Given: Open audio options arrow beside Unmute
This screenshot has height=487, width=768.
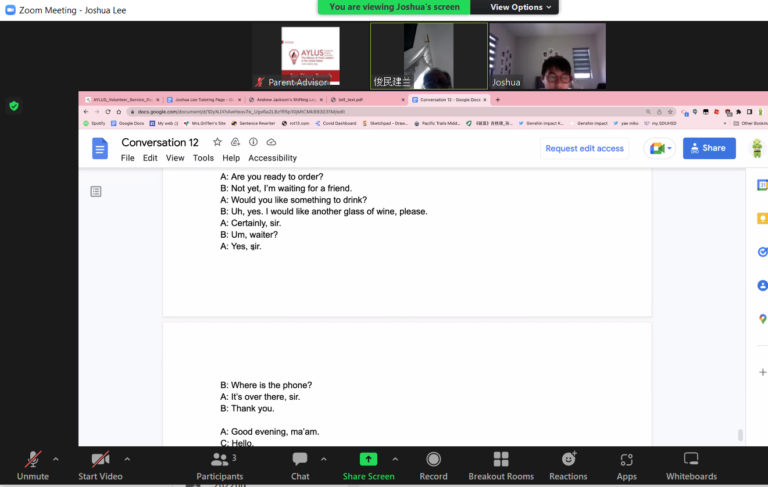Looking at the screenshot, I should [x=56, y=459].
